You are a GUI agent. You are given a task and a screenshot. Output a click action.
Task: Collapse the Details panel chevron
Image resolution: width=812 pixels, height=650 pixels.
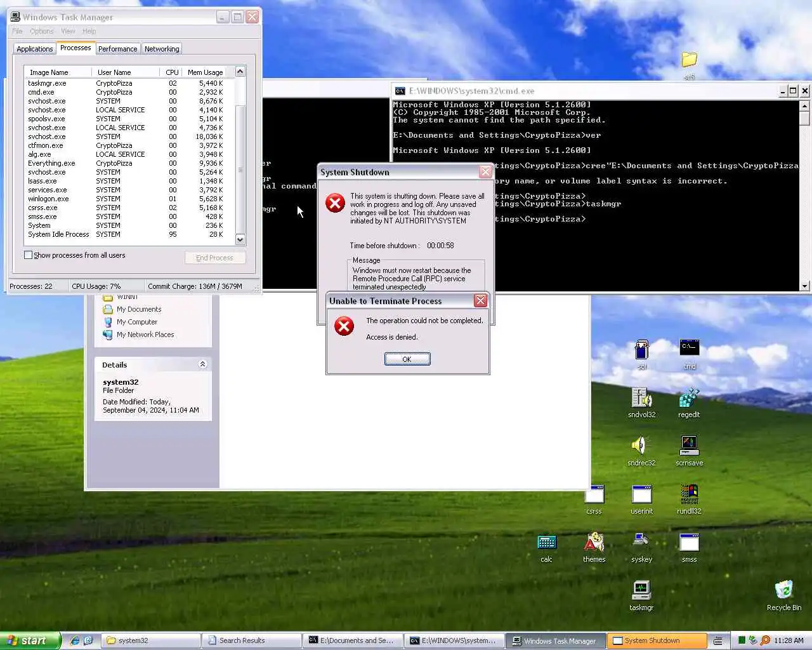pyautogui.click(x=202, y=364)
